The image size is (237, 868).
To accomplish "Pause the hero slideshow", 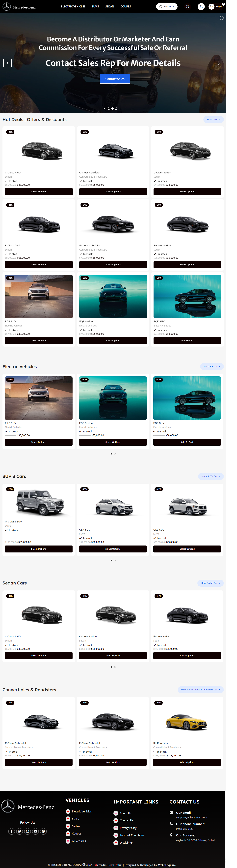I will pos(121,108).
